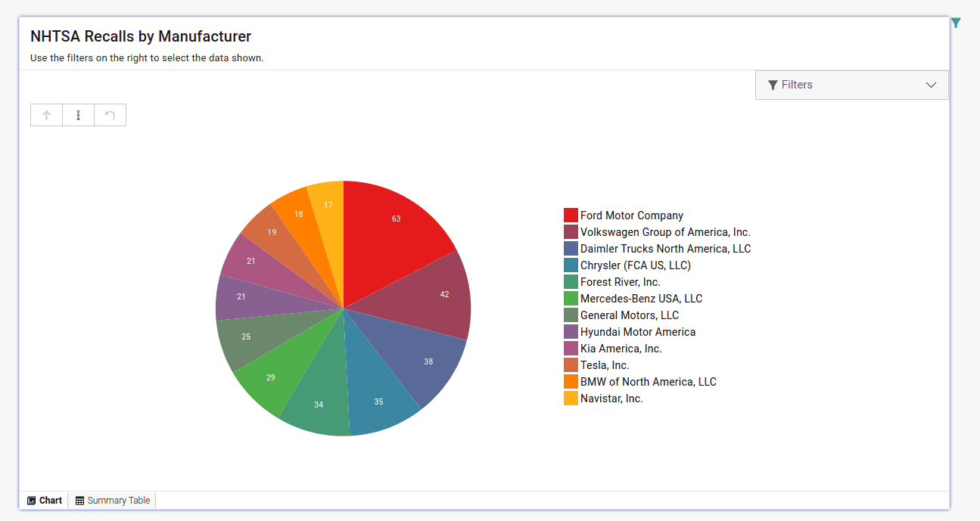Click 'Forest River, Inc.' legend text
Image resolution: width=980 pixels, height=521 pixels.
point(621,282)
